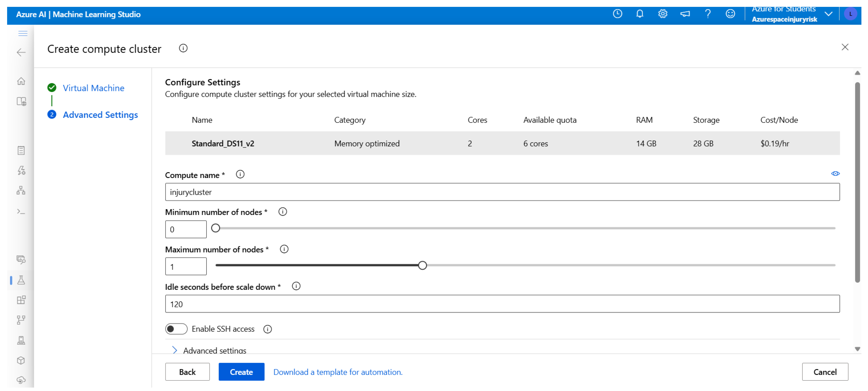Click the Back button
Image resolution: width=868 pixels, height=391 pixels.
click(187, 372)
